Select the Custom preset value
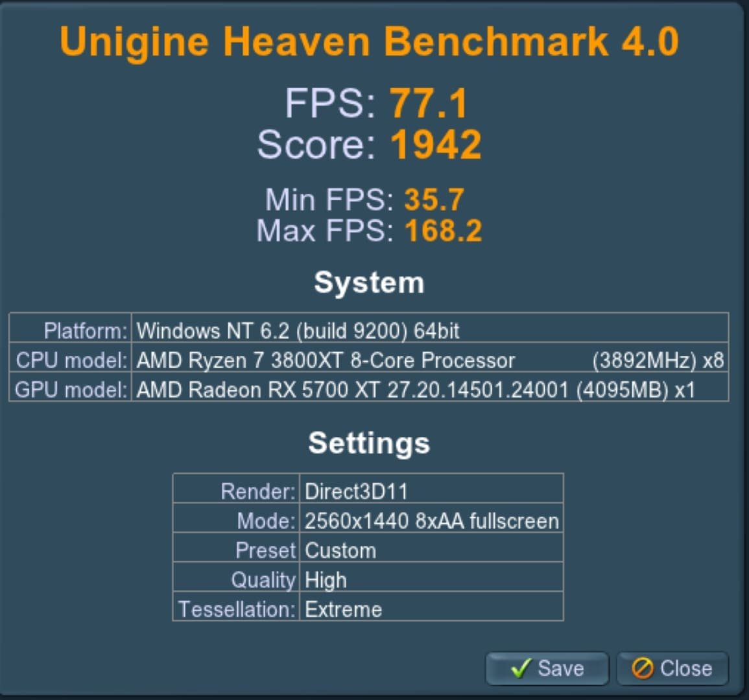The width and height of the screenshot is (749, 700). pyautogui.click(x=340, y=550)
